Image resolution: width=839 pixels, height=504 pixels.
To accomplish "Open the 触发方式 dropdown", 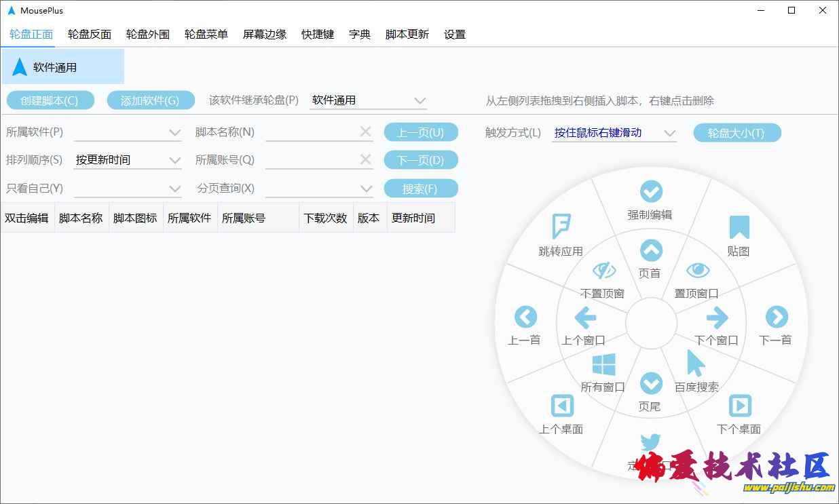I will click(614, 133).
